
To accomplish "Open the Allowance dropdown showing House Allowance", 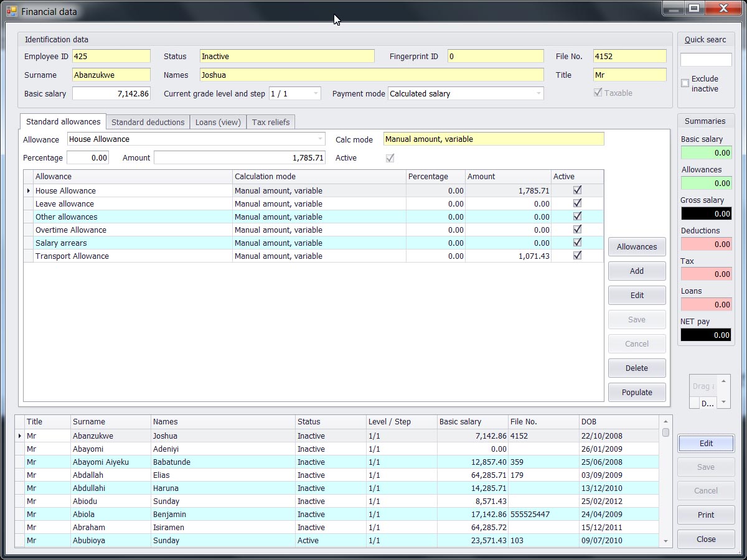I will click(320, 139).
